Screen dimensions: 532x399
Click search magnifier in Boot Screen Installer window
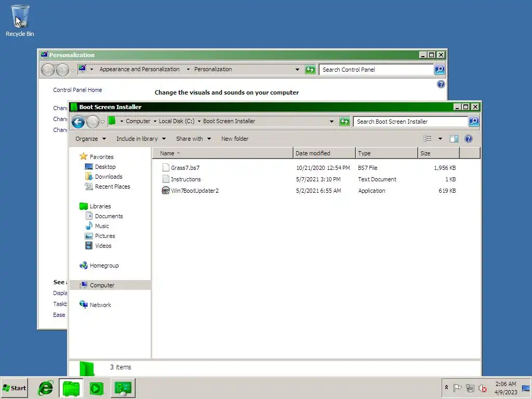click(x=474, y=122)
